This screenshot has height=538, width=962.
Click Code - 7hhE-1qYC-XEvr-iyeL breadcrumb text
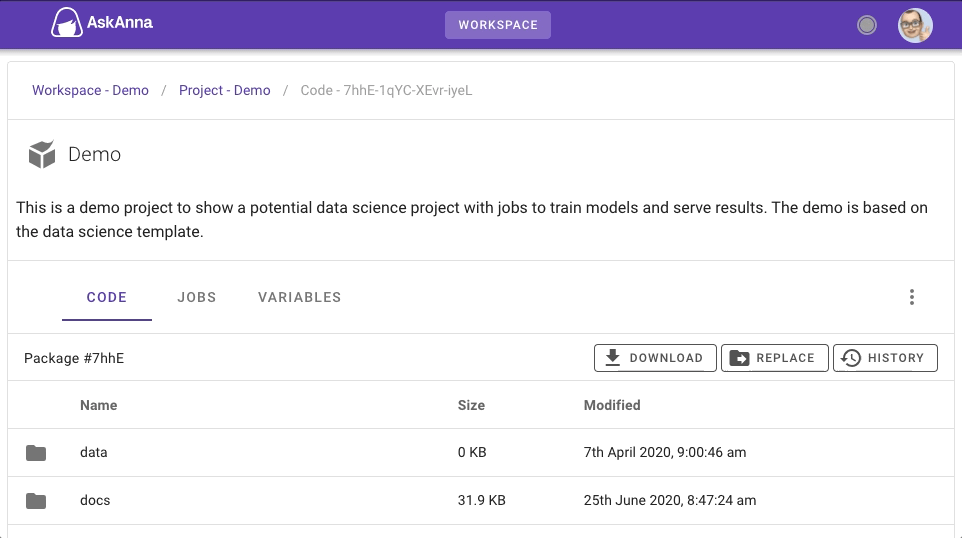click(x=386, y=90)
